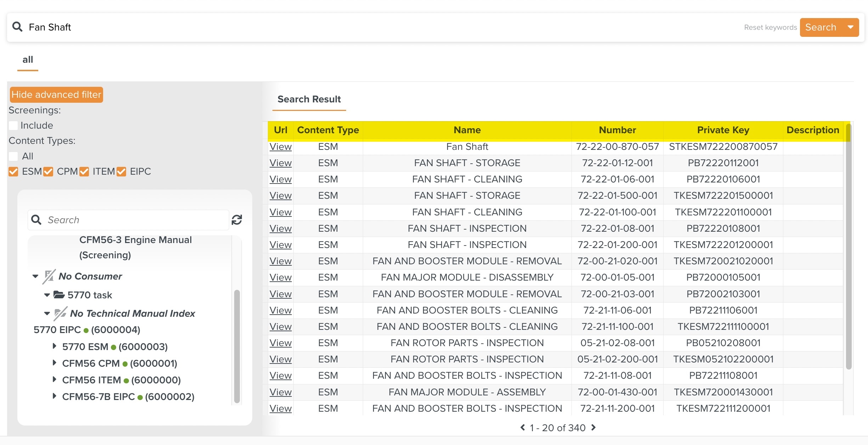The width and height of the screenshot is (868, 445).
Task: Click the Url column header
Action: point(281,130)
